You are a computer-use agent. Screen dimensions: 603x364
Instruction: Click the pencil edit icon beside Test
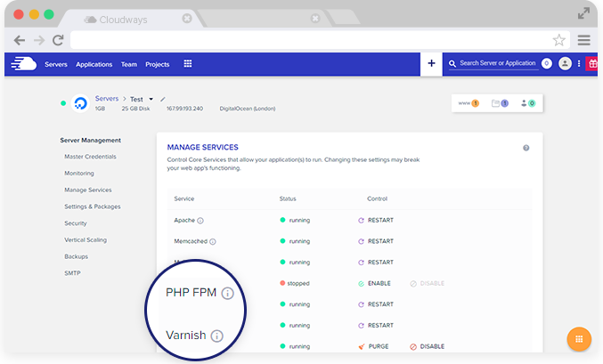(163, 99)
